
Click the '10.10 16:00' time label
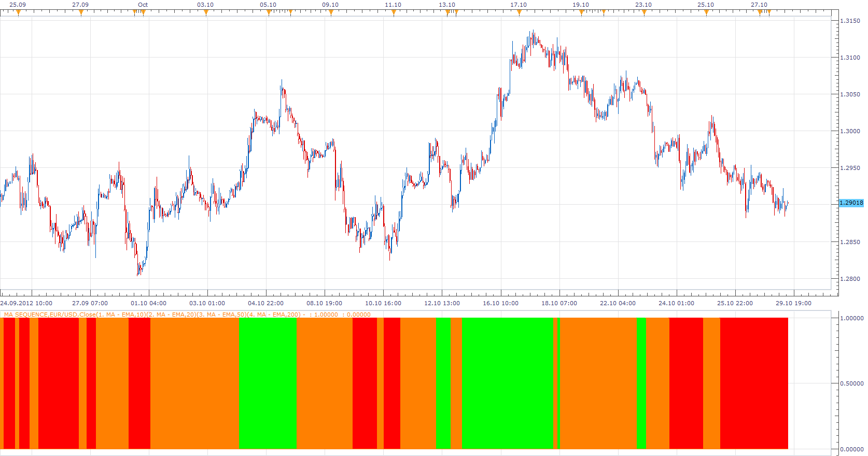coord(383,303)
